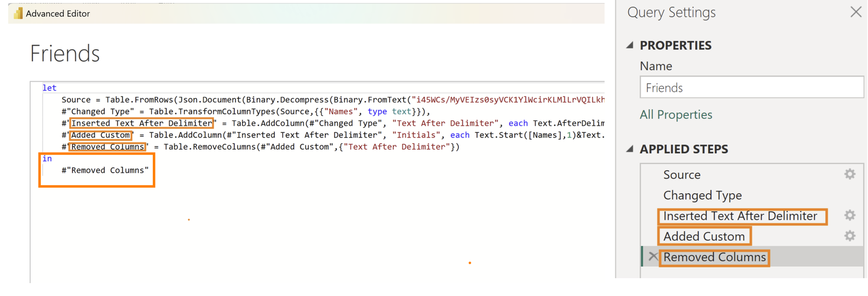Click the Advanced Editor title text
The height and width of the screenshot is (296, 868).
pos(58,13)
